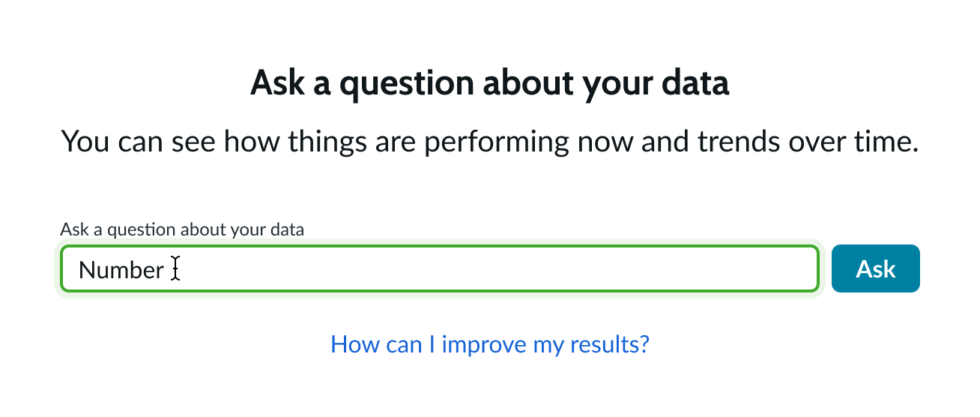Click the 'Ask a question about your data' field label
This screenshot has width=980, height=417.
click(x=182, y=229)
